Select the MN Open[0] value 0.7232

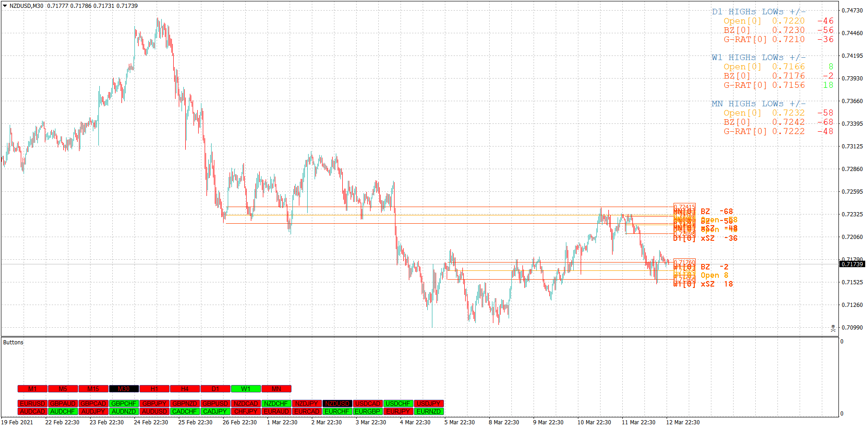pyautogui.click(x=789, y=113)
